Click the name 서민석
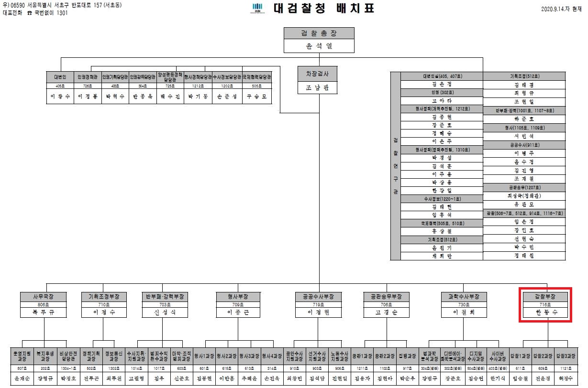 (524, 136)
